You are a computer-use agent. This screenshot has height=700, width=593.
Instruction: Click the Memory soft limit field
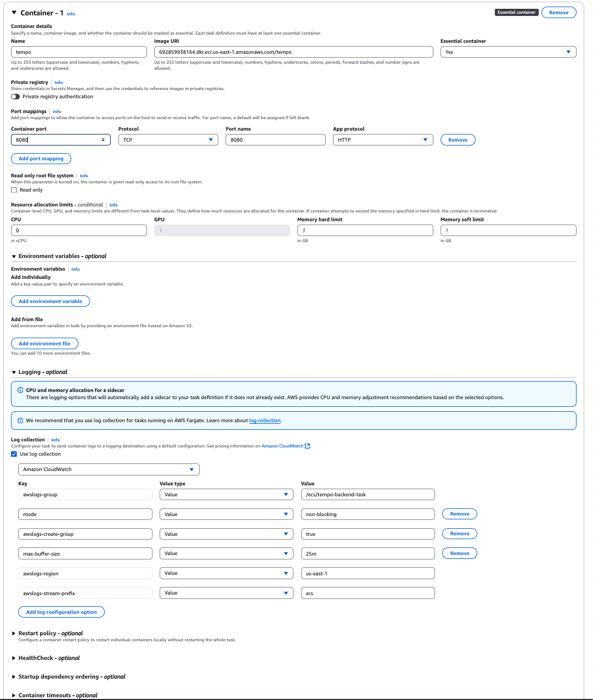click(x=508, y=231)
